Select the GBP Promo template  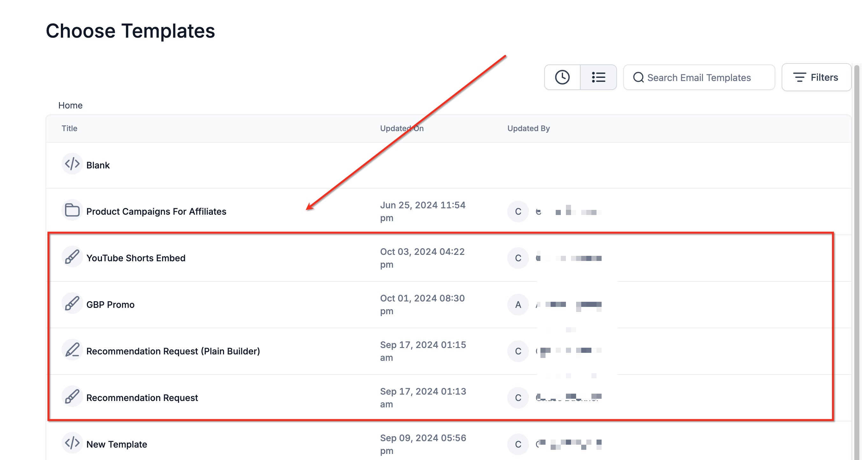[x=110, y=305]
